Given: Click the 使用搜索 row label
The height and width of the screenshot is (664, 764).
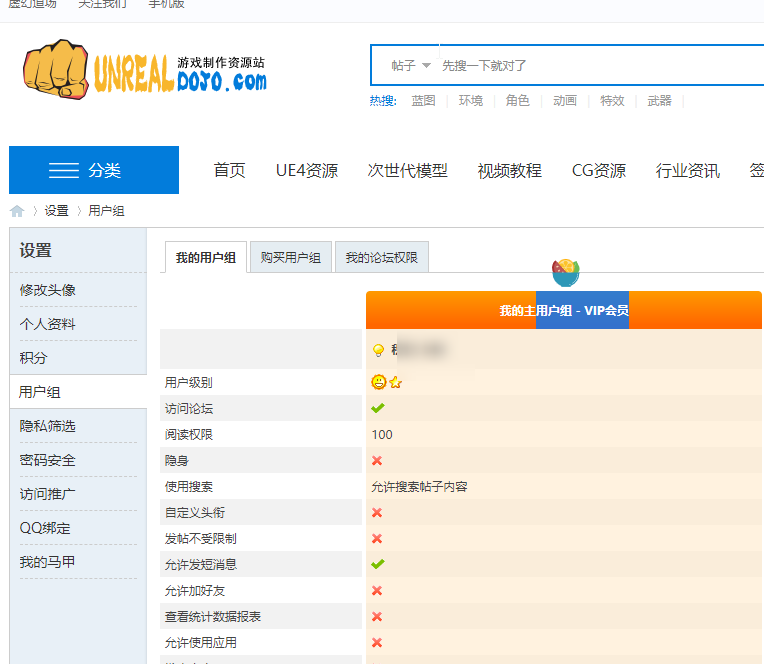Looking at the screenshot, I should click(x=189, y=487).
